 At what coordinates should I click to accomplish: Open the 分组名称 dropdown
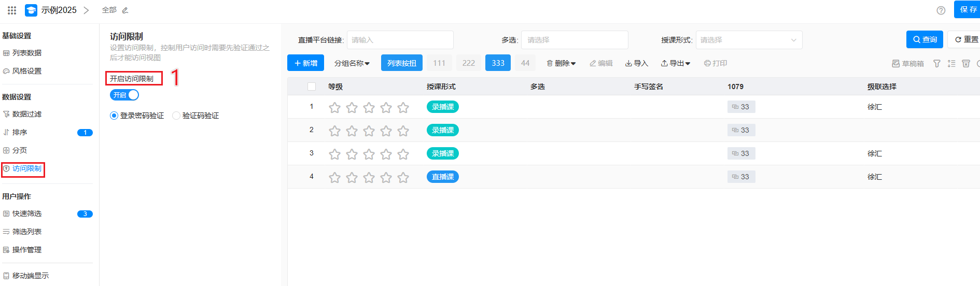coord(352,63)
